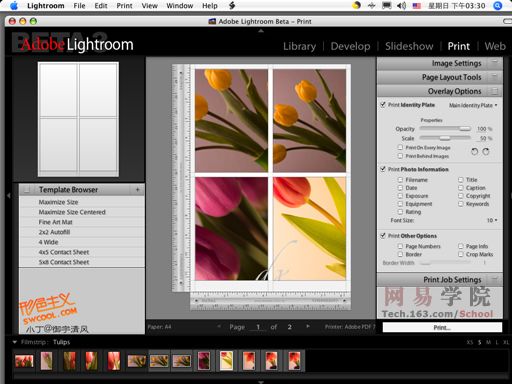Select the last filmstrip thumbnail
The image size is (512, 384).
click(295, 361)
